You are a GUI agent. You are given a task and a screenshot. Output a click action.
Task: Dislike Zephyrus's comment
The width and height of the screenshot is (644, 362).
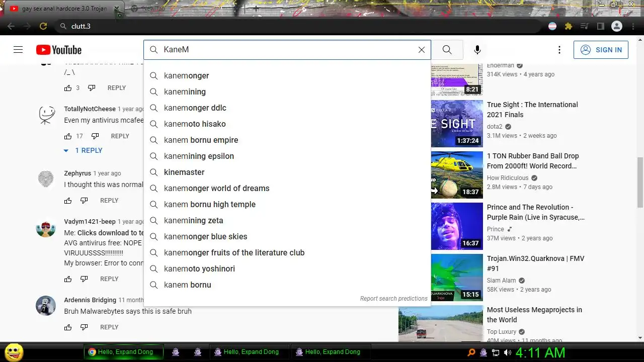tap(84, 201)
